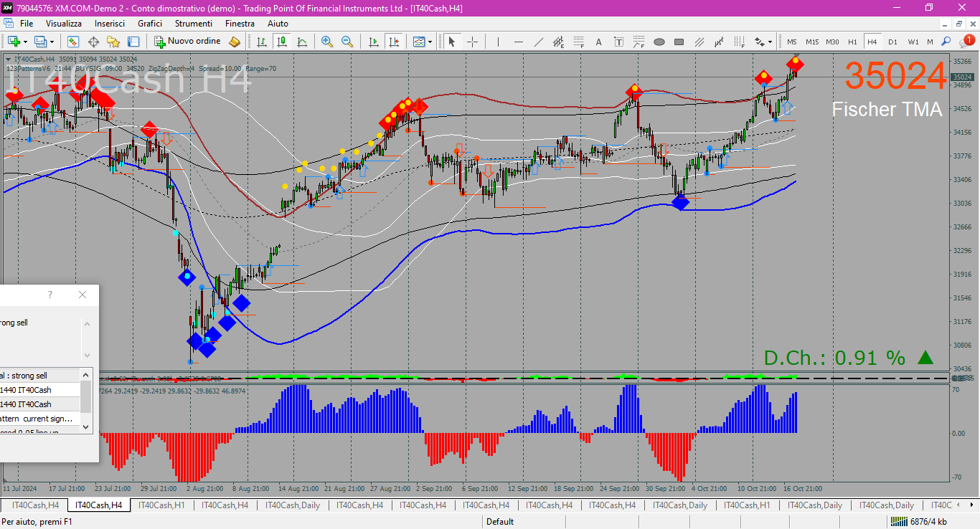Select the D1 timeframe button
Screen dimensions: 980x529
tap(892, 42)
